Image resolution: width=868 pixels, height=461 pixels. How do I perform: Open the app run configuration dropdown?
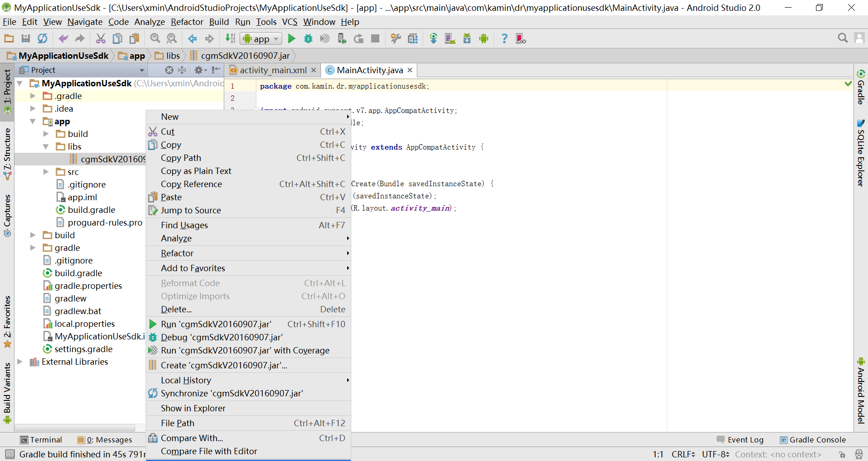tap(261, 39)
